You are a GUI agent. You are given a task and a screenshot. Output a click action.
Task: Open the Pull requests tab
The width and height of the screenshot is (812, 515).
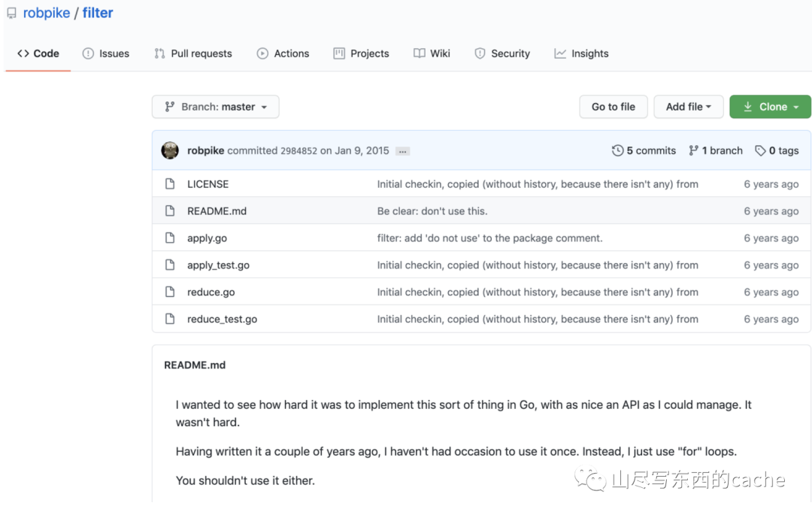point(193,53)
